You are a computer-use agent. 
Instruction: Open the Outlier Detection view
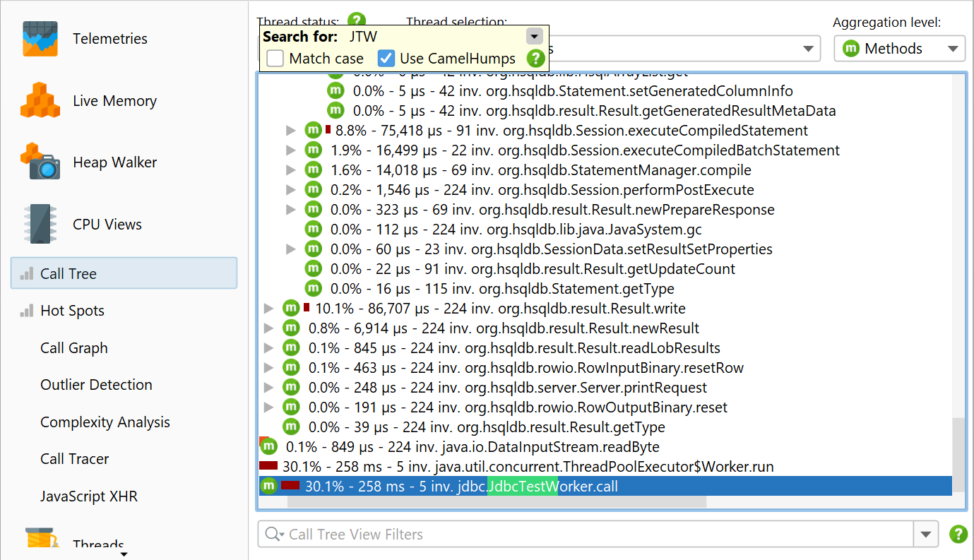click(x=96, y=385)
